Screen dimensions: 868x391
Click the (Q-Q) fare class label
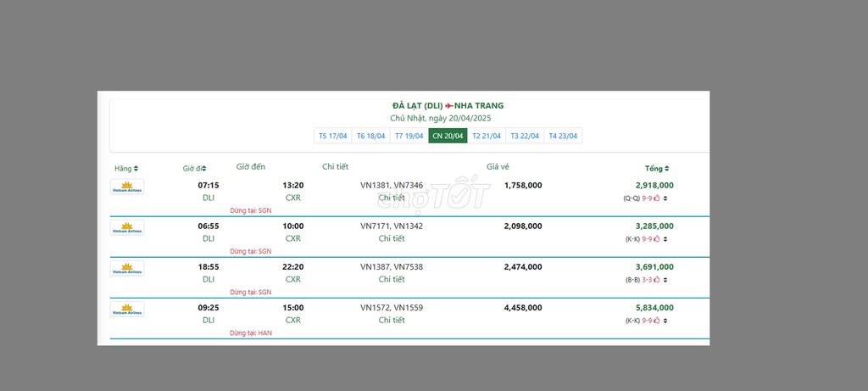(632, 198)
